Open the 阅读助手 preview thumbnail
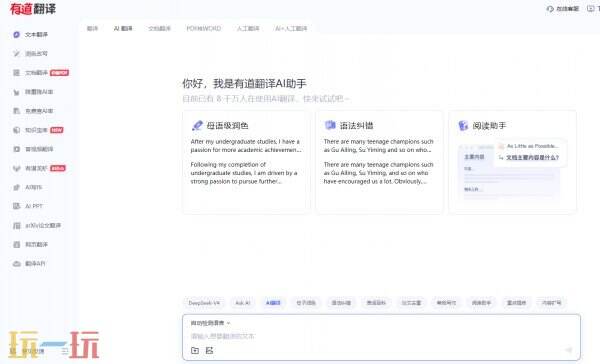Screen dimensions: 600x364 512,171
